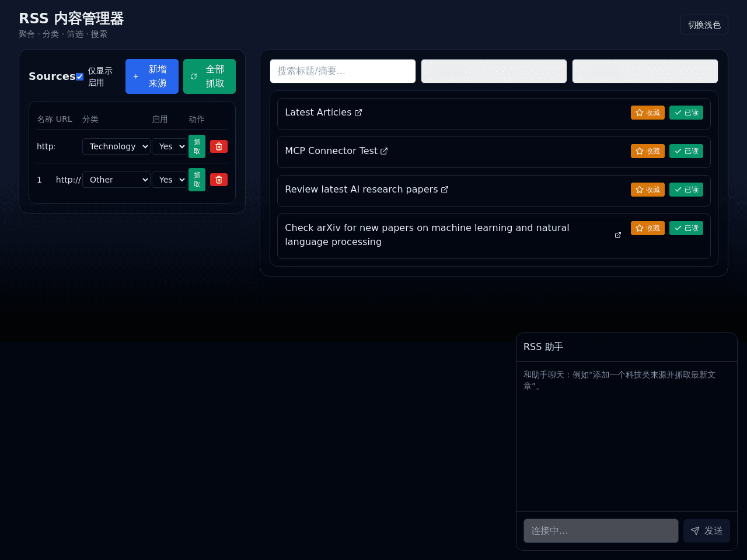Open MCP Connector Test external link icon
The height and width of the screenshot is (560, 747).
384,151
